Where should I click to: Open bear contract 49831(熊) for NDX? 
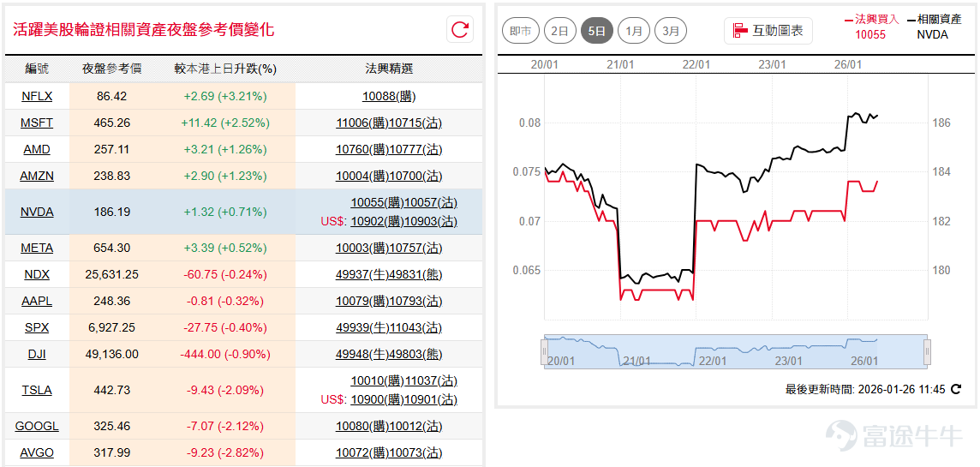[x=415, y=274]
